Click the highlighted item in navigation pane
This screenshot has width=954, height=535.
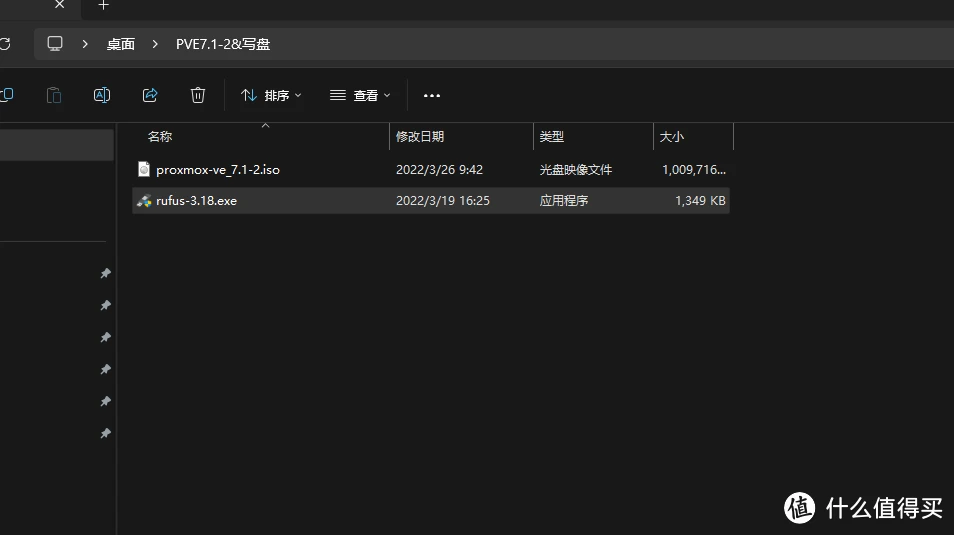[57, 145]
